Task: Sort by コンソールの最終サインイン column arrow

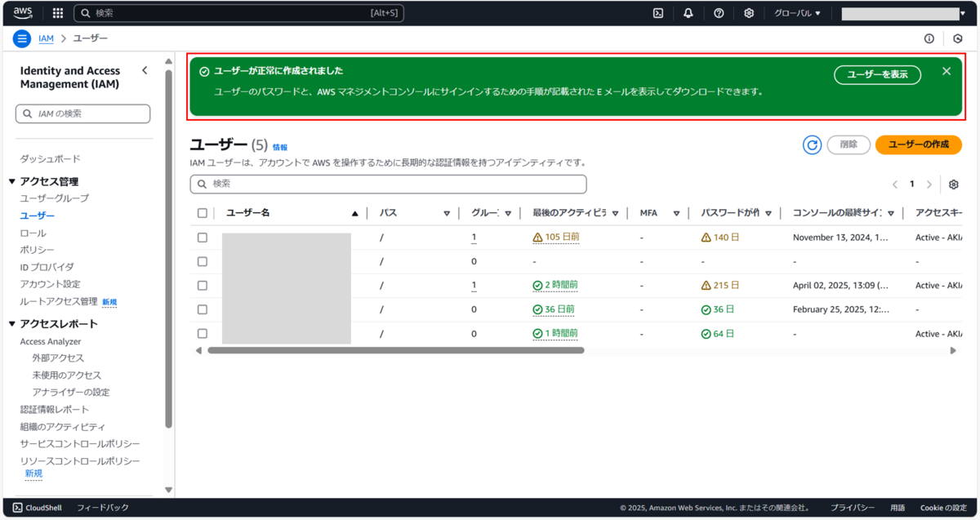Action: point(890,213)
